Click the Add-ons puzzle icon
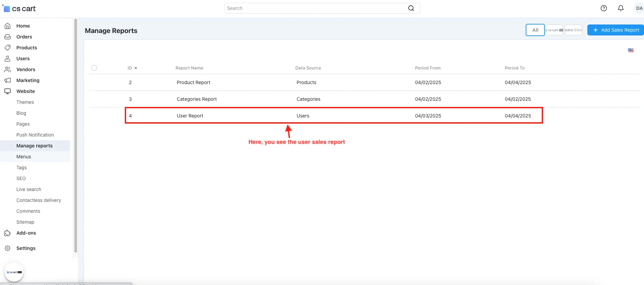The height and width of the screenshot is (285, 644). click(8, 233)
